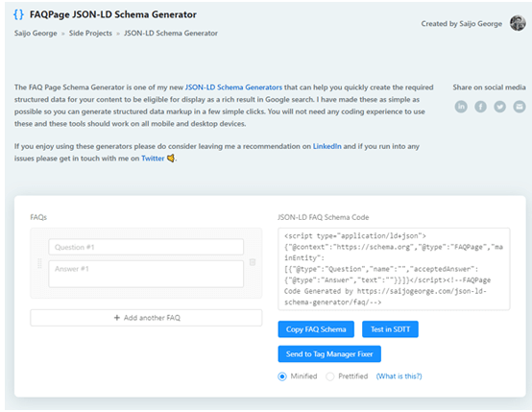Add another FAQ entry
The height and width of the screenshot is (412, 532).
146,318
